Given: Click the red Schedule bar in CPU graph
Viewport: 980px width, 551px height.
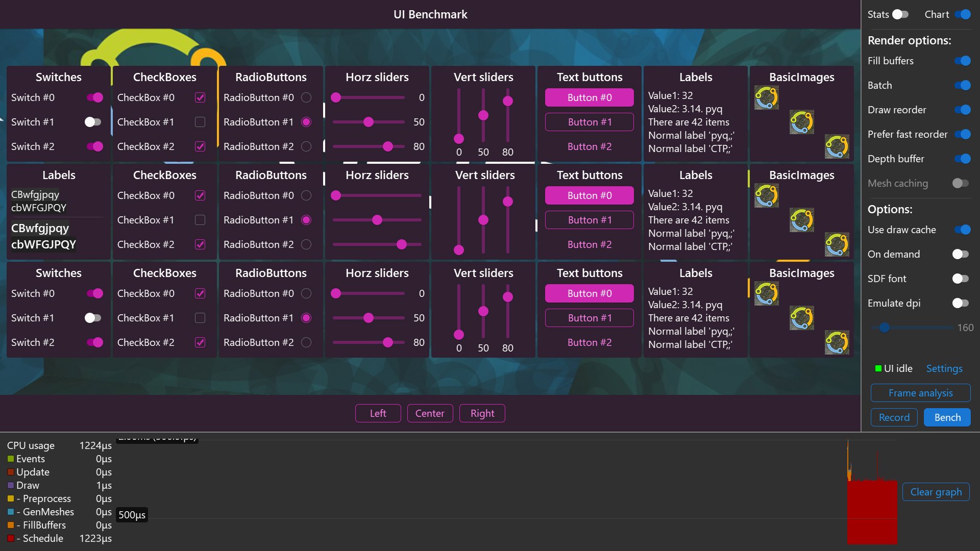Looking at the screenshot, I should coord(872,513).
